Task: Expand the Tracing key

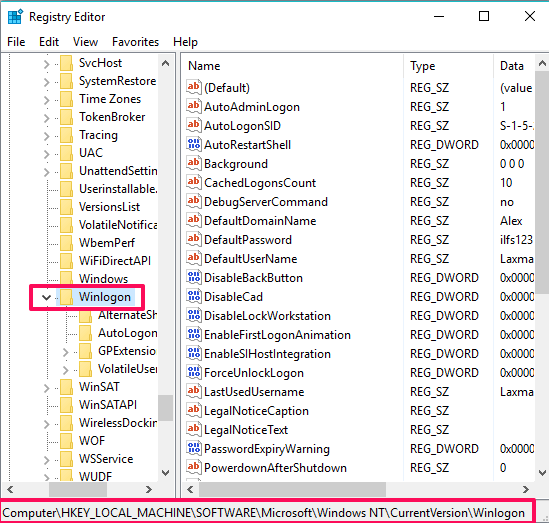Action: 46,135
